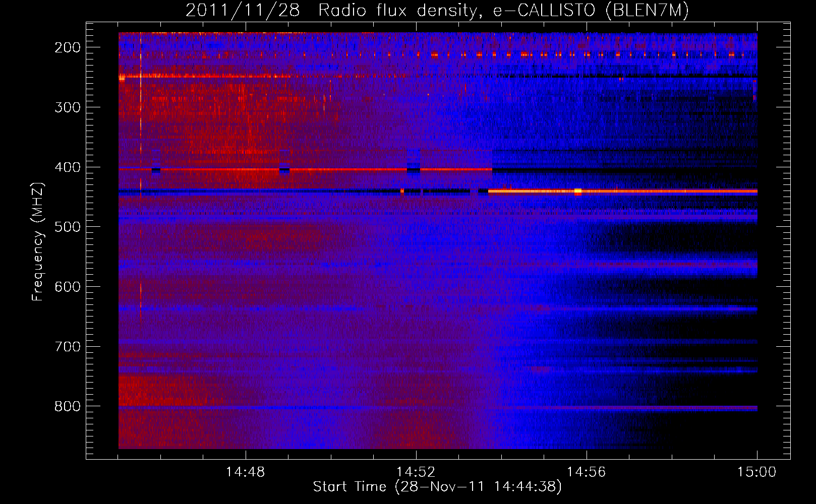Click the 14:52 time tick label
The image size is (816, 504).
click(416, 472)
